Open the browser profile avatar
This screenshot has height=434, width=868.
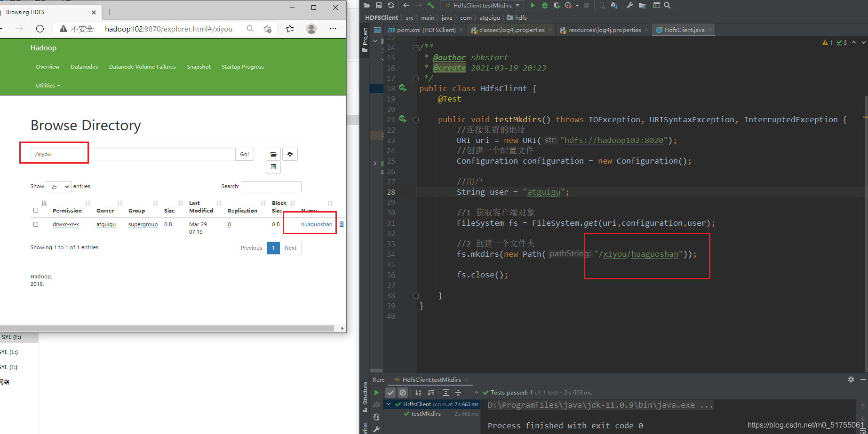pyautogui.click(x=311, y=29)
